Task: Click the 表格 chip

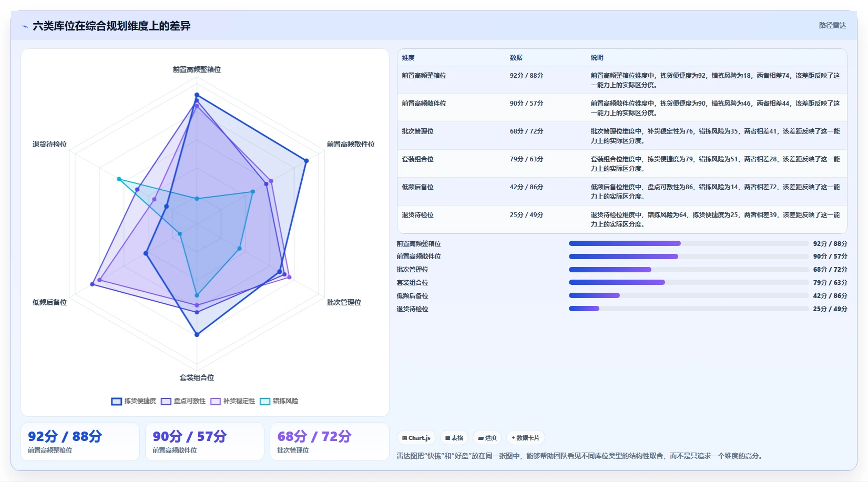Action: coord(454,438)
